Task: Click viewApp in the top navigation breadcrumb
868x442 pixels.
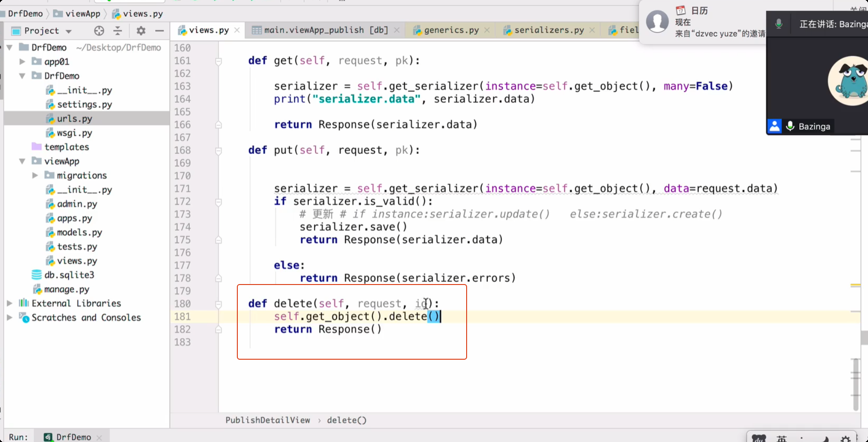Action: pos(83,14)
